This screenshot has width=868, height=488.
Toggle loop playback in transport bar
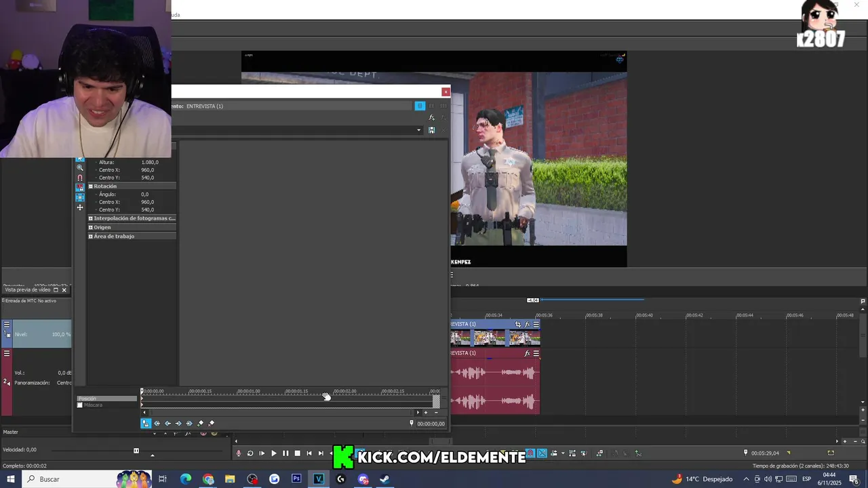(x=250, y=453)
